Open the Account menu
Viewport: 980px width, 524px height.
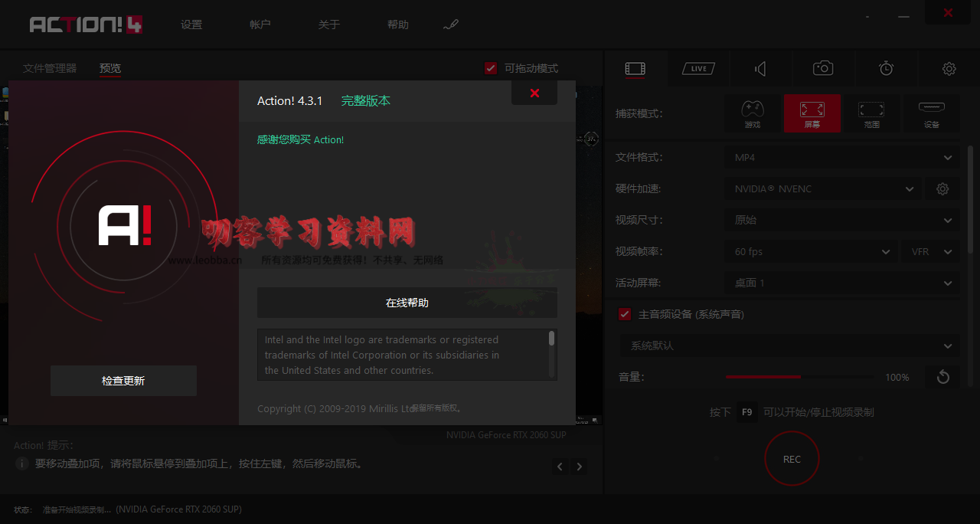tap(260, 25)
